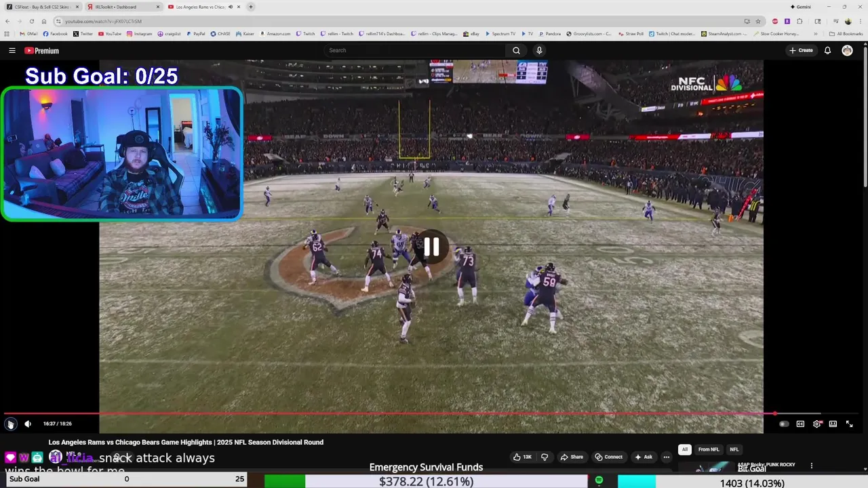The height and width of the screenshot is (488, 868).
Task: Open the Twitter bookmark
Action: tap(83, 33)
